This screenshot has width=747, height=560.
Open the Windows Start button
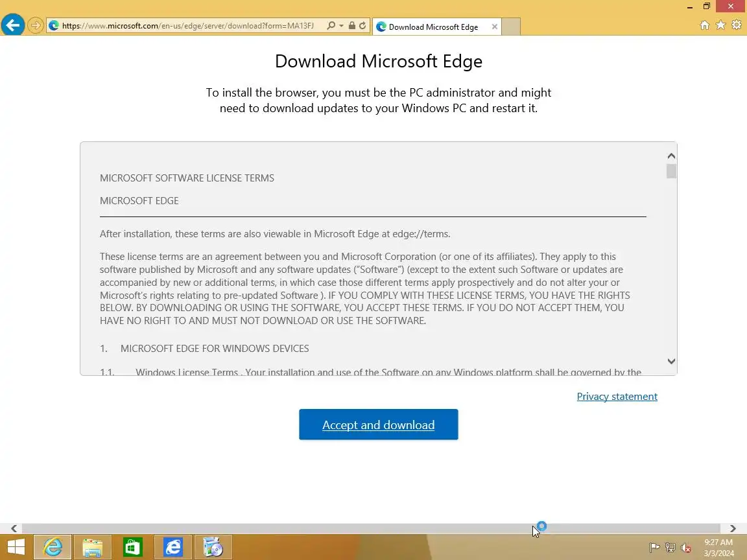pyautogui.click(x=16, y=547)
